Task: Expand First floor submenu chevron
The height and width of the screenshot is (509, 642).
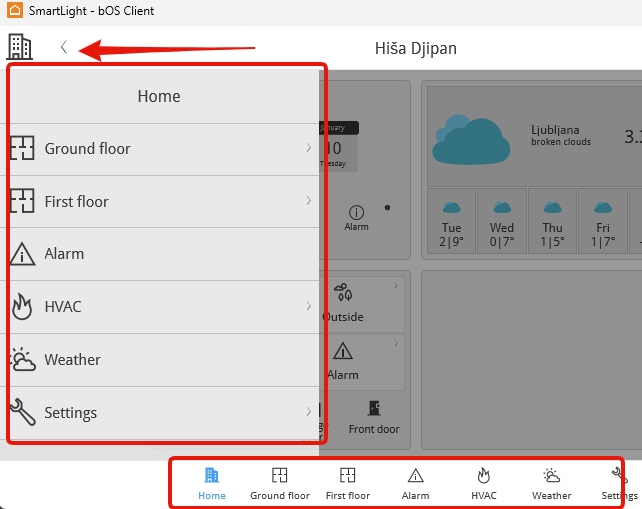Action: 309,201
